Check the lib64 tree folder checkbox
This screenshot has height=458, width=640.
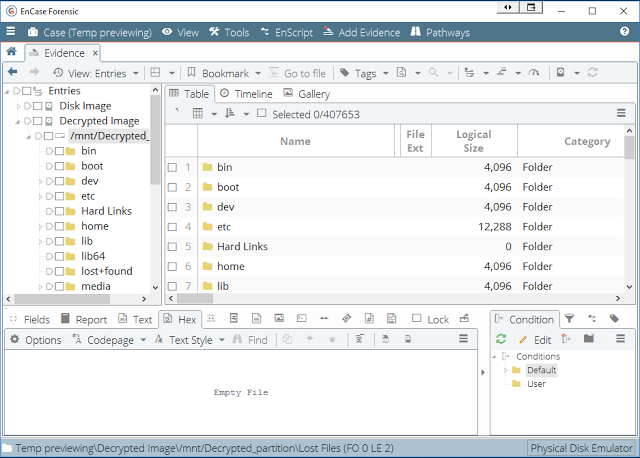[60, 256]
